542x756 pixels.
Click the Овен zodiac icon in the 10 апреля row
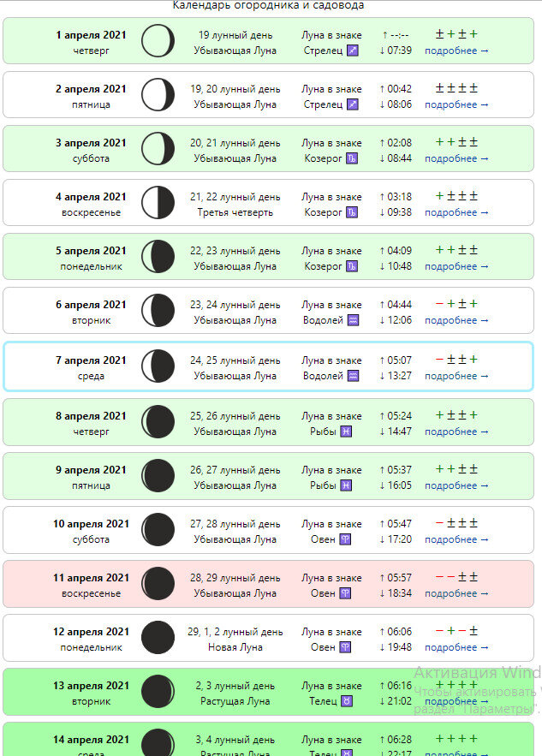pyautogui.click(x=345, y=539)
